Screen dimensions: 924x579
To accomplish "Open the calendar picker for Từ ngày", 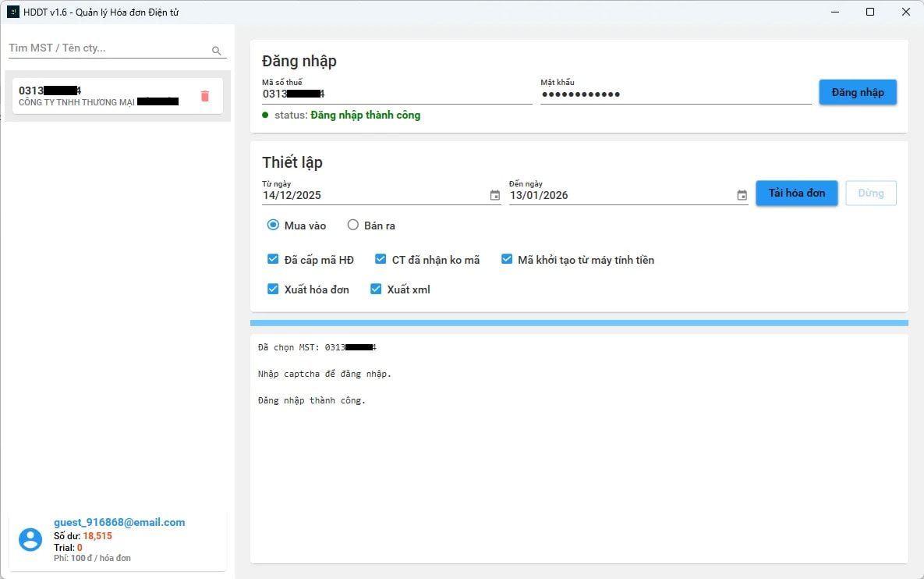I will [x=494, y=196].
